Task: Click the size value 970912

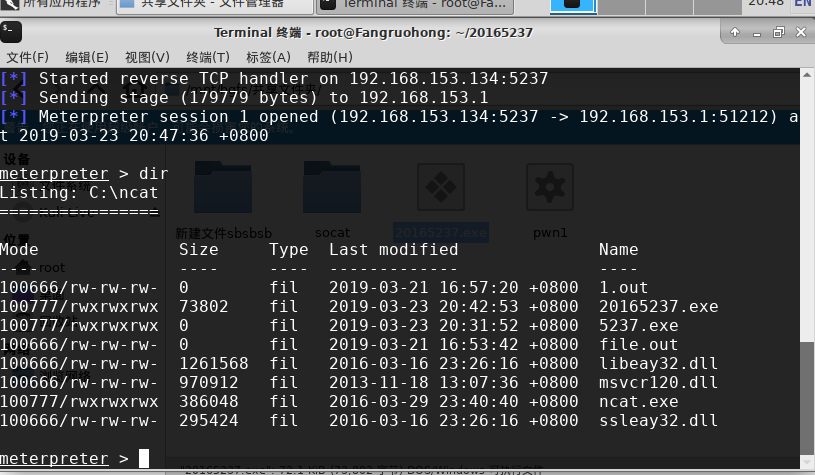Action: [x=208, y=382]
